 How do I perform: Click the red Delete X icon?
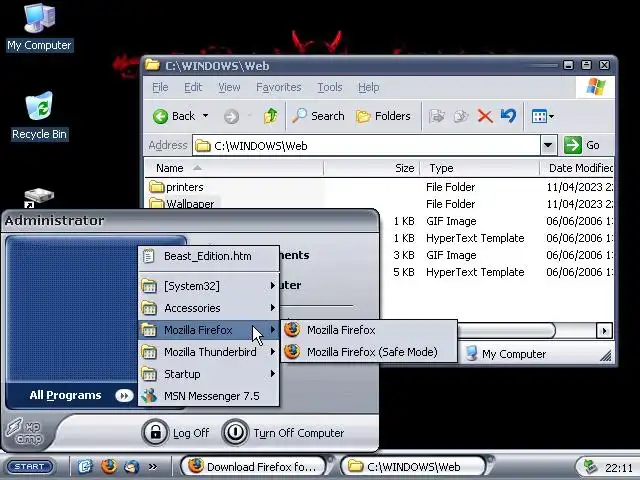[485, 116]
